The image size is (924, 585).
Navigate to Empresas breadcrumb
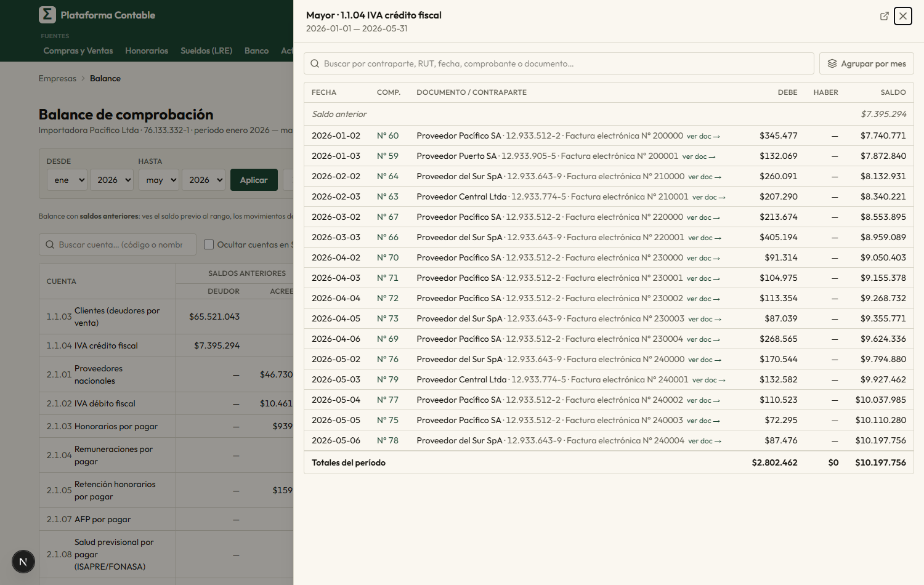57,79
